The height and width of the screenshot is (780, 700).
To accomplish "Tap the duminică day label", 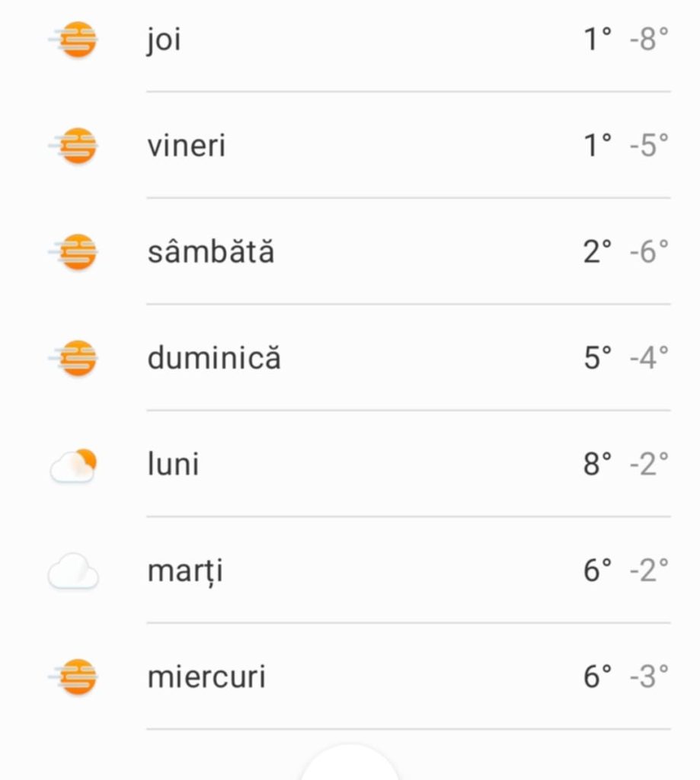I will (x=214, y=358).
